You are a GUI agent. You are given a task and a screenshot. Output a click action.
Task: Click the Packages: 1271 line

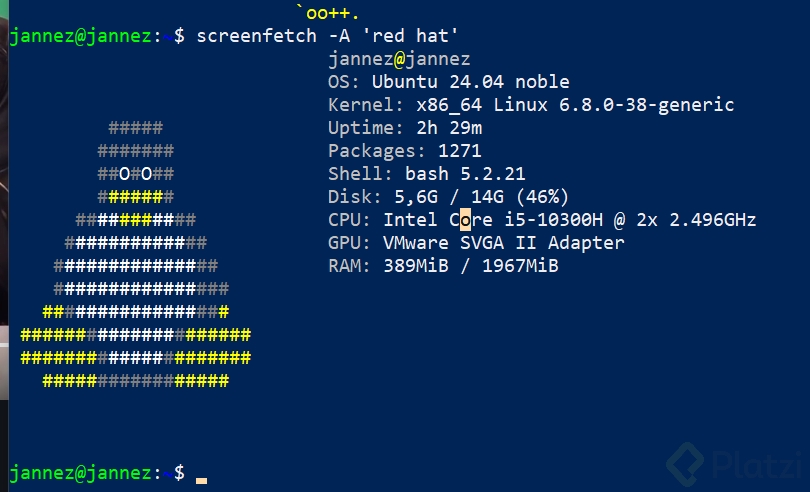tap(405, 151)
